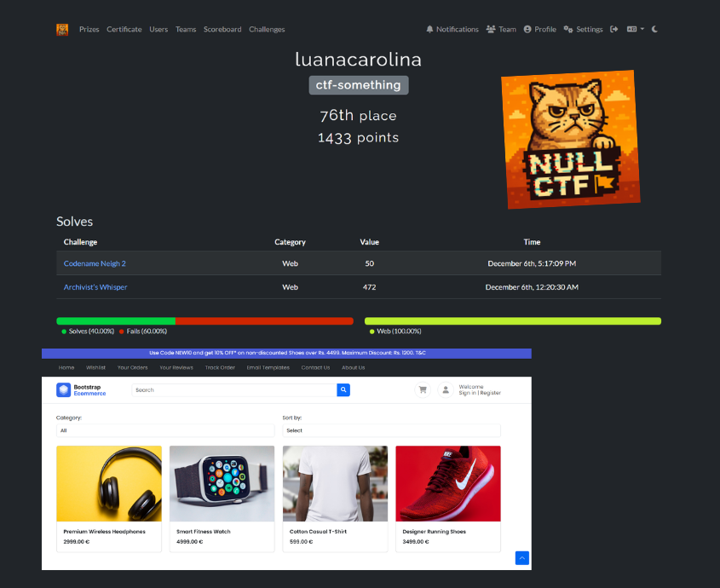The image size is (720, 588).
Task: Open the Notifications bell icon
Action: [x=429, y=29]
